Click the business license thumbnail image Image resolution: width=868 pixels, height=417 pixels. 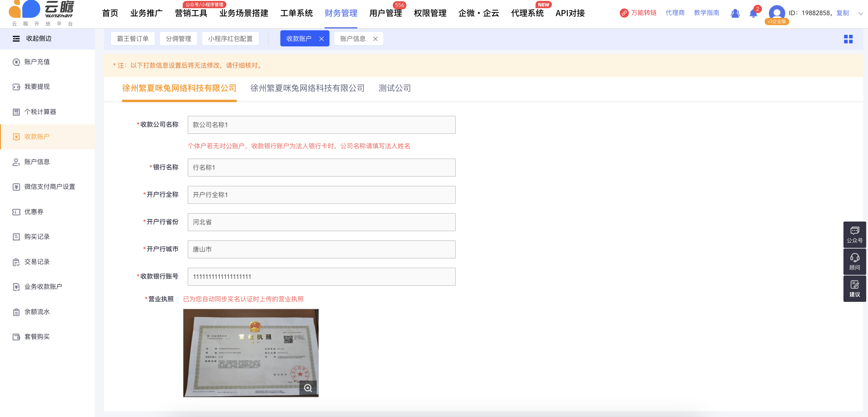tap(250, 352)
